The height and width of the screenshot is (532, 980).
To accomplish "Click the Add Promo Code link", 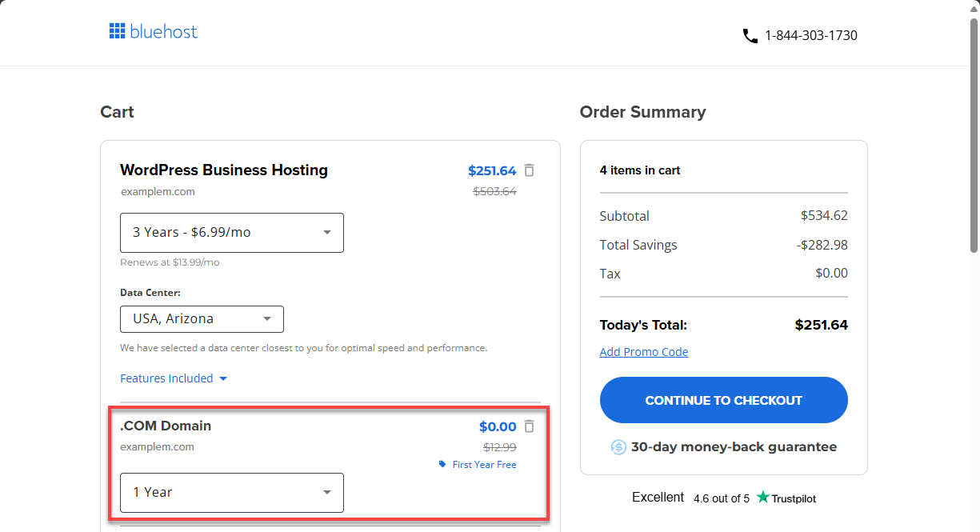I will (644, 351).
